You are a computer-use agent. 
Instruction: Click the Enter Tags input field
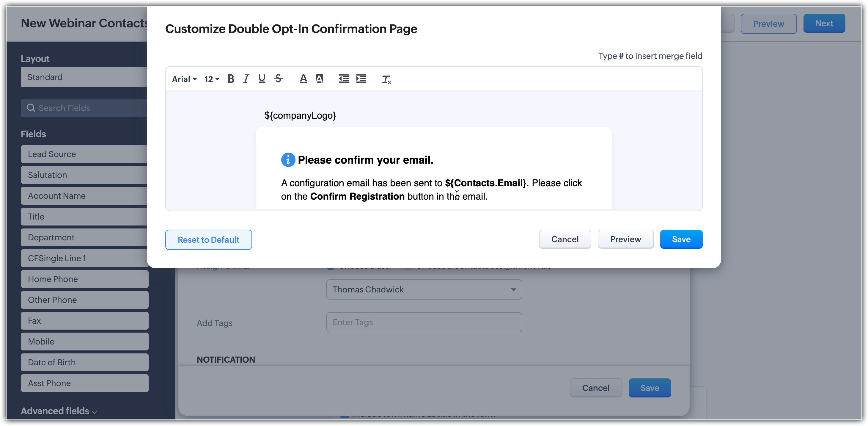[424, 322]
